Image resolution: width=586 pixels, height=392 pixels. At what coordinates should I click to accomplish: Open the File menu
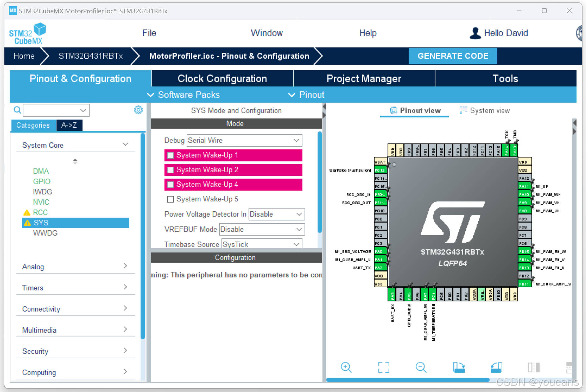pyautogui.click(x=149, y=33)
